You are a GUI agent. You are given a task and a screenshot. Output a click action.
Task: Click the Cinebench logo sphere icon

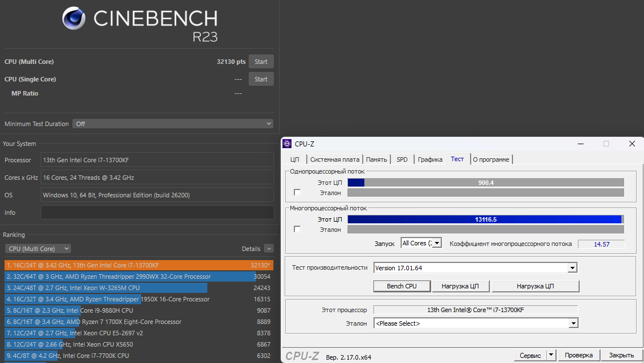coord(73,18)
